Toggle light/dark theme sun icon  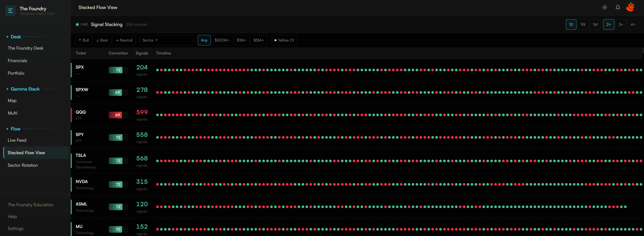tap(604, 7)
